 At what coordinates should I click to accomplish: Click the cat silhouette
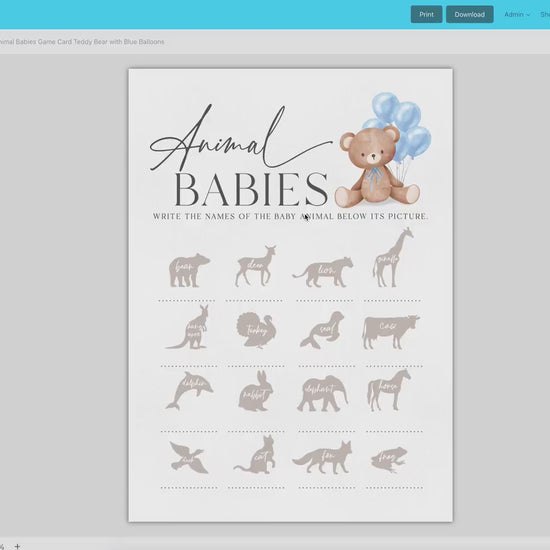click(255, 454)
